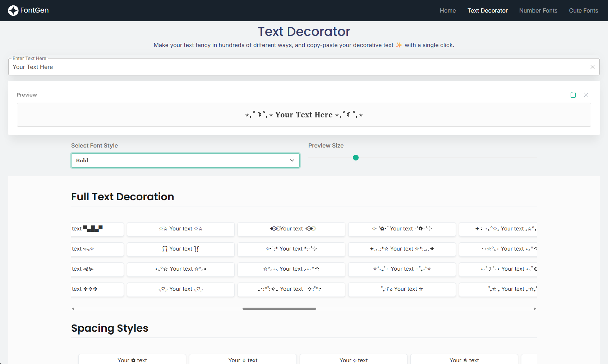Click the left arrow to scroll decorations
Viewport: 608px width, 364px height.
tap(73, 308)
